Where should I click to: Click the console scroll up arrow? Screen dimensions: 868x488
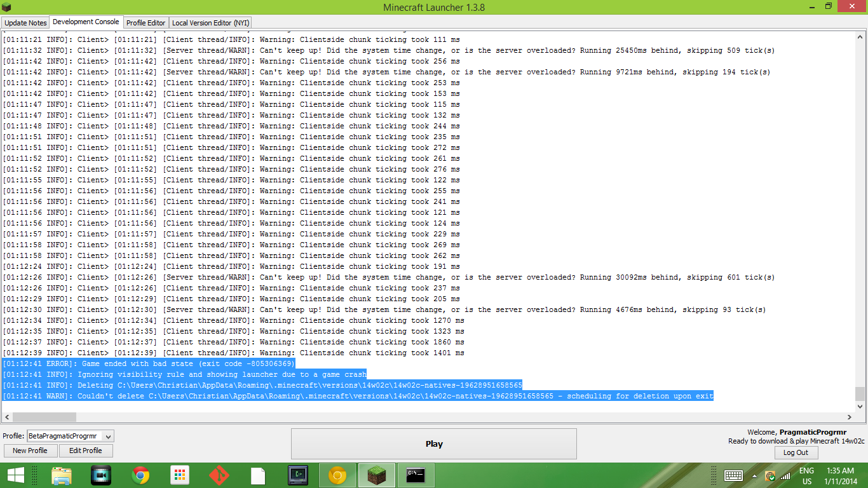click(860, 36)
